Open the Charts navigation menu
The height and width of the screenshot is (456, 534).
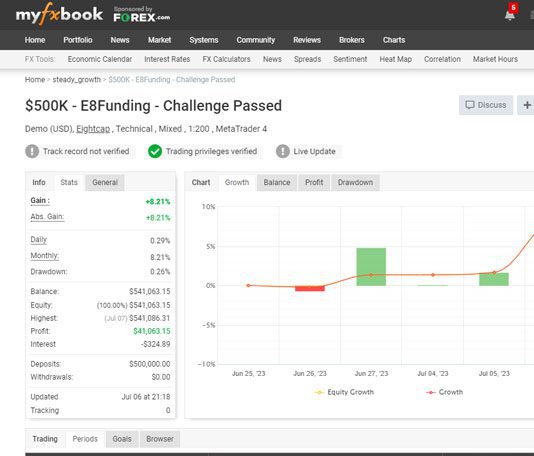point(394,40)
